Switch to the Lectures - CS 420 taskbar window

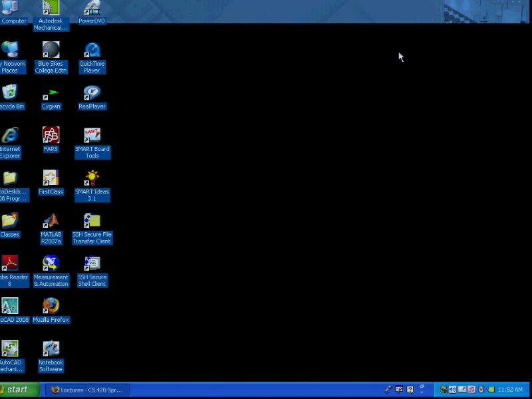[87, 390]
